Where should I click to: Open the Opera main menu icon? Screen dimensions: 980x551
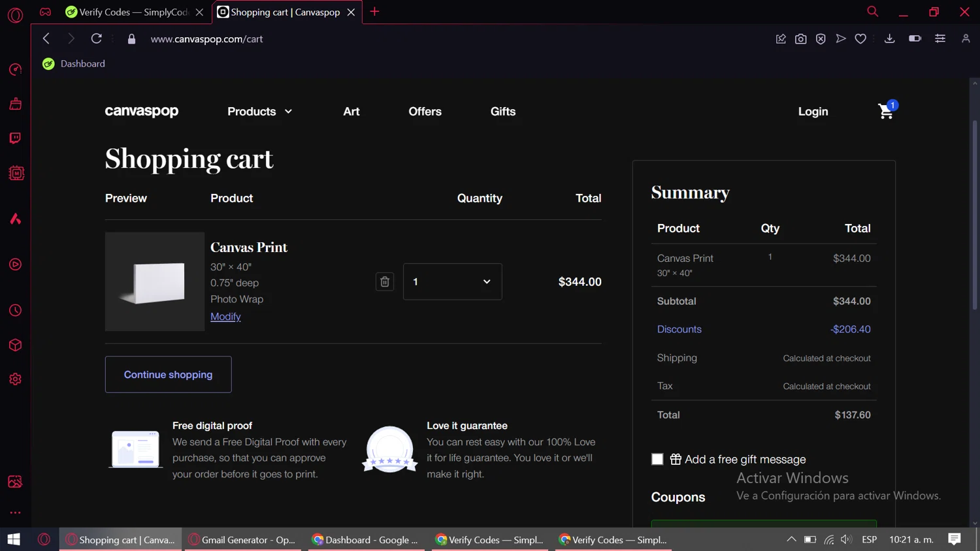pos(15,14)
